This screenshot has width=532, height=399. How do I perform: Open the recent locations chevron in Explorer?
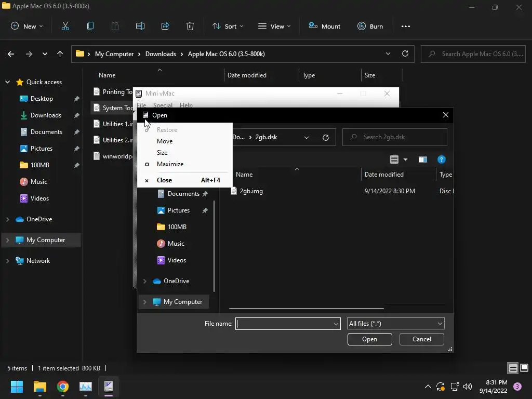tap(45, 54)
